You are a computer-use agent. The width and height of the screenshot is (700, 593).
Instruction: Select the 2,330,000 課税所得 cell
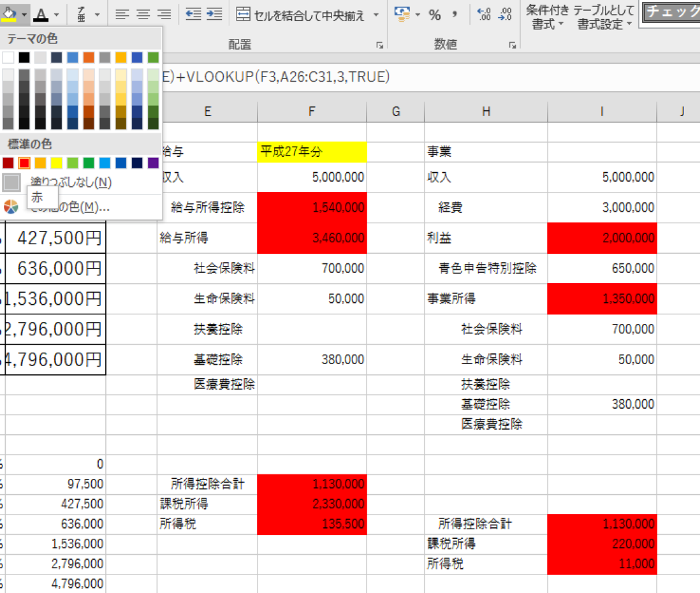(x=312, y=504)
